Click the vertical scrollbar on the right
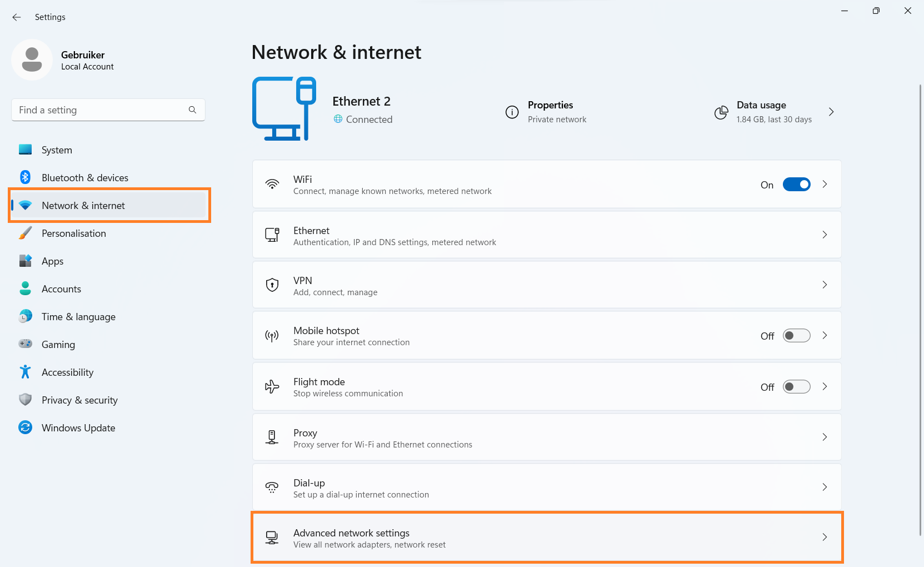Screen dimensions: 924x567 click(x=920, y=310)
